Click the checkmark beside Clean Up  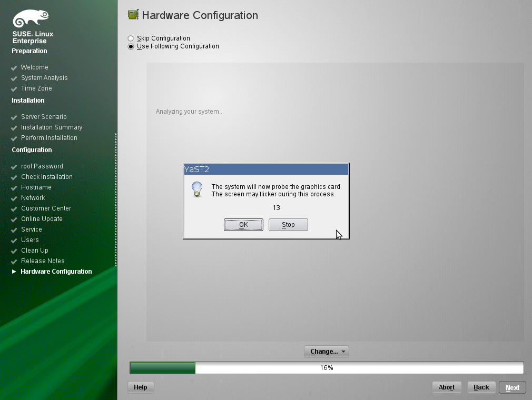pyautogui.click(x=14, y=251)
